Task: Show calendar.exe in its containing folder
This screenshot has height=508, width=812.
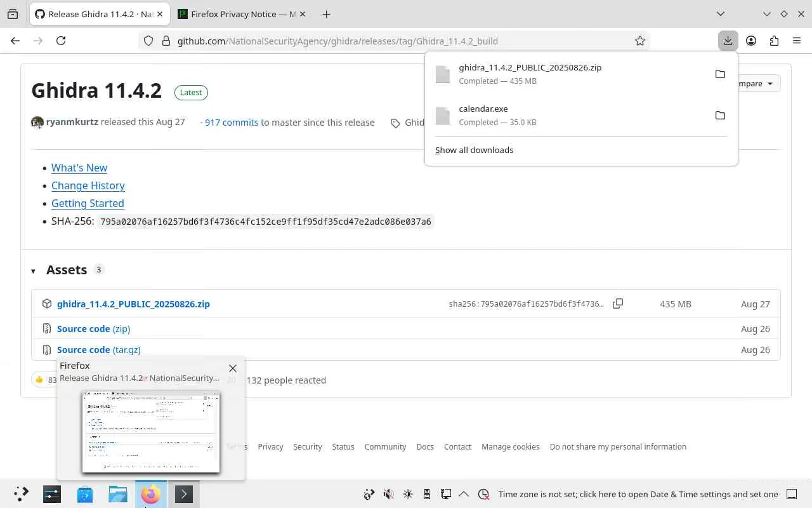Action: coord(720,115)
